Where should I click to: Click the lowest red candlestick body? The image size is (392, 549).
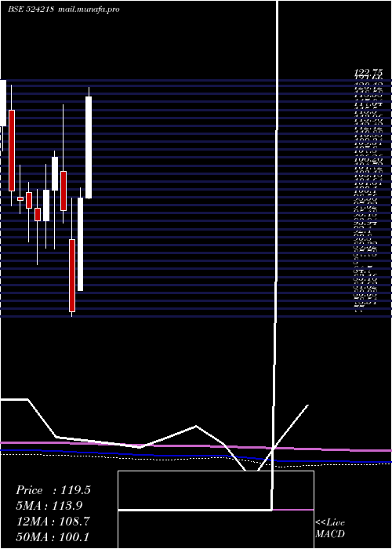72,275
